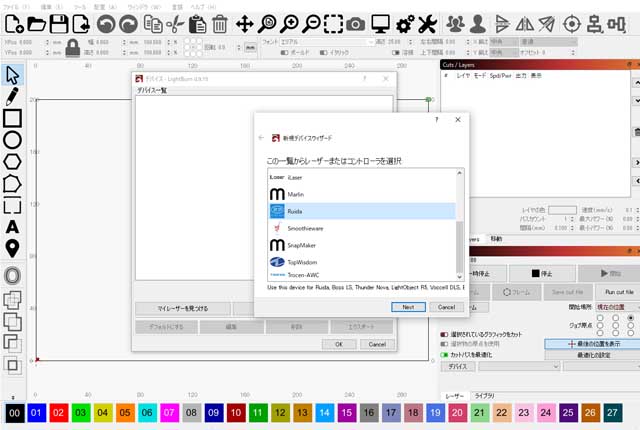Open camera capture from the toolbar

pos(356,24)
